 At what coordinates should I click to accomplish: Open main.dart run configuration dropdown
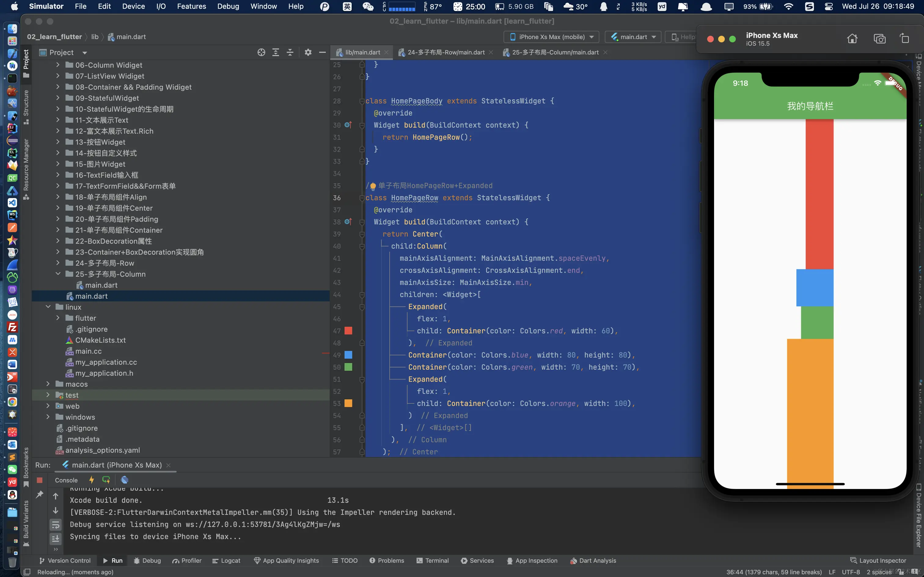coord(633,37)
